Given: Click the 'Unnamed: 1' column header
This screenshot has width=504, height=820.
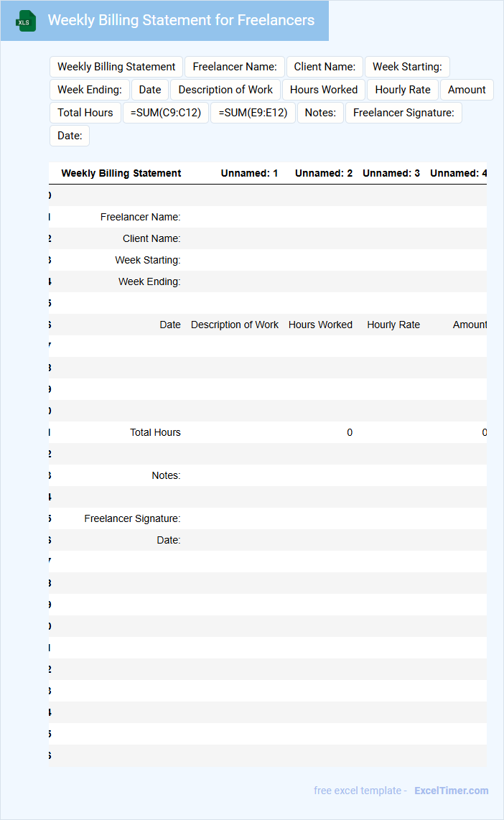Looking at the screenshot, I should (249, 173).
